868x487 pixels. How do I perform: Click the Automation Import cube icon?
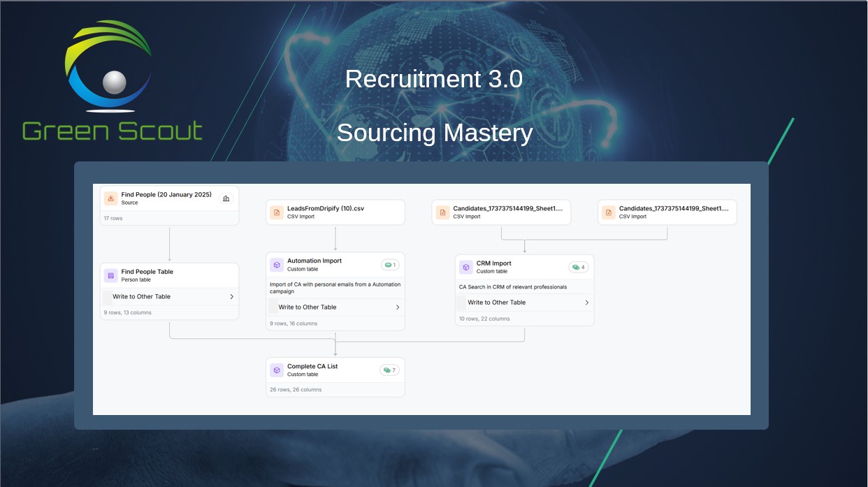tap(277, 265)
